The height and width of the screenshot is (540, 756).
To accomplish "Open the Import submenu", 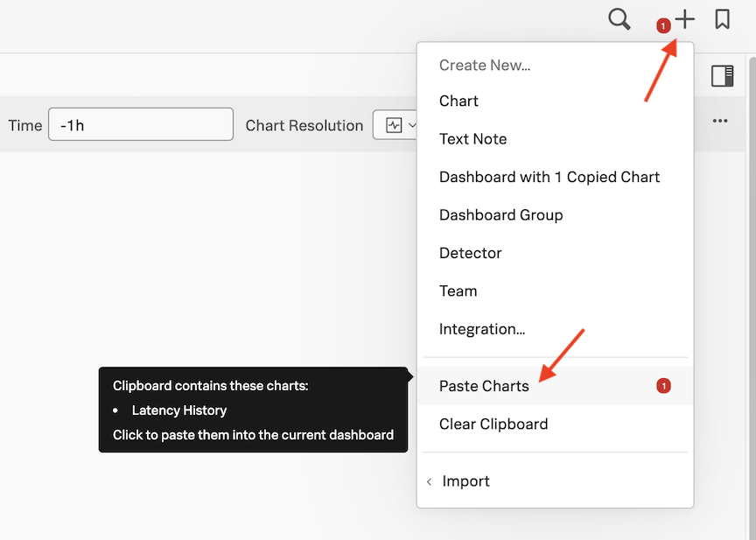I will click(x=465, y=481).
